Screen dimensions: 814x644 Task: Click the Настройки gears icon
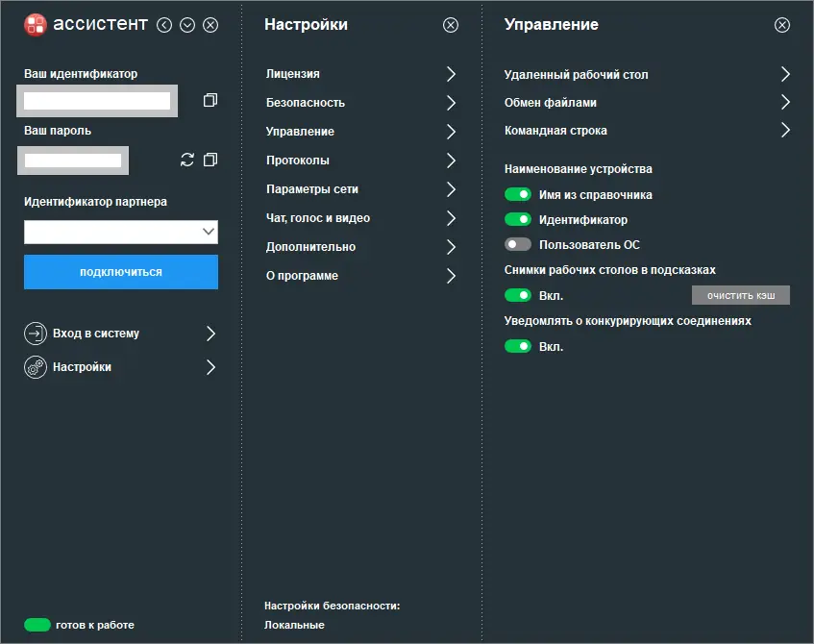click(36, 367)
